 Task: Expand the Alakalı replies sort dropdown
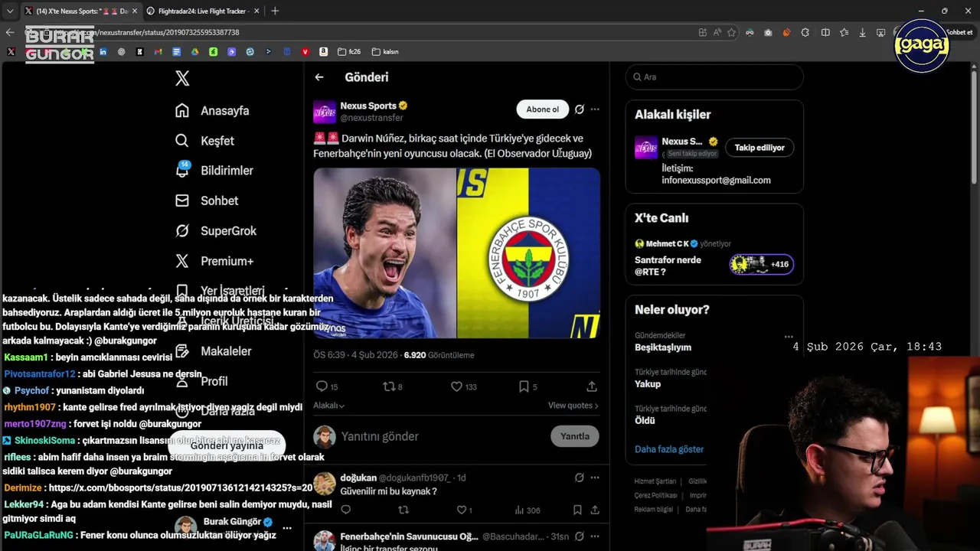328,406
